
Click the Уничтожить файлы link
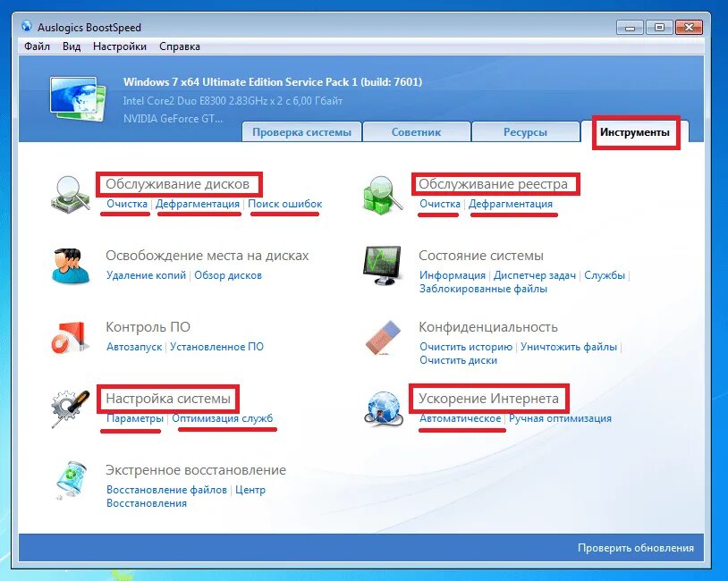(x=568, y=347)
